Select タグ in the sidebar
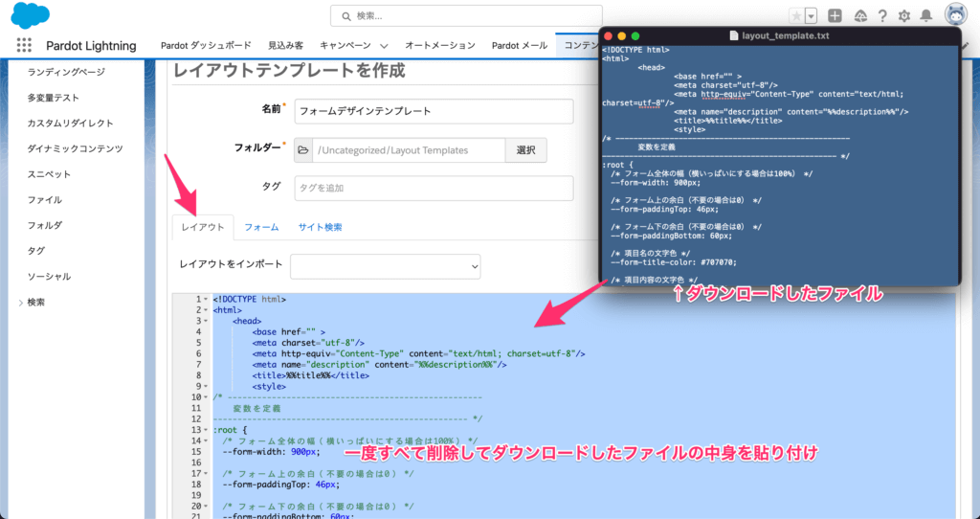 pos(35,251)
